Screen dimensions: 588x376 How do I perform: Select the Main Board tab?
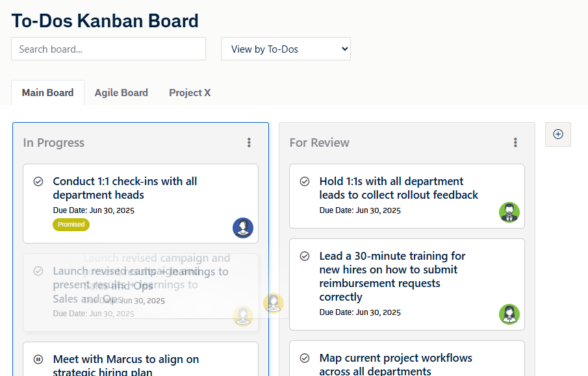(x=47, y=93)
